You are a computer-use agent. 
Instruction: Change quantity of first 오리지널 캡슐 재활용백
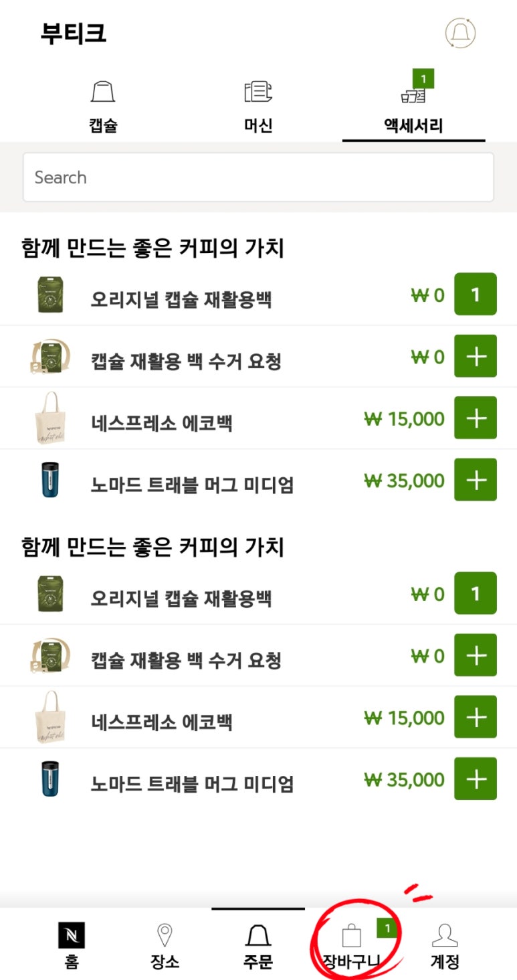(x=476, y=295)
